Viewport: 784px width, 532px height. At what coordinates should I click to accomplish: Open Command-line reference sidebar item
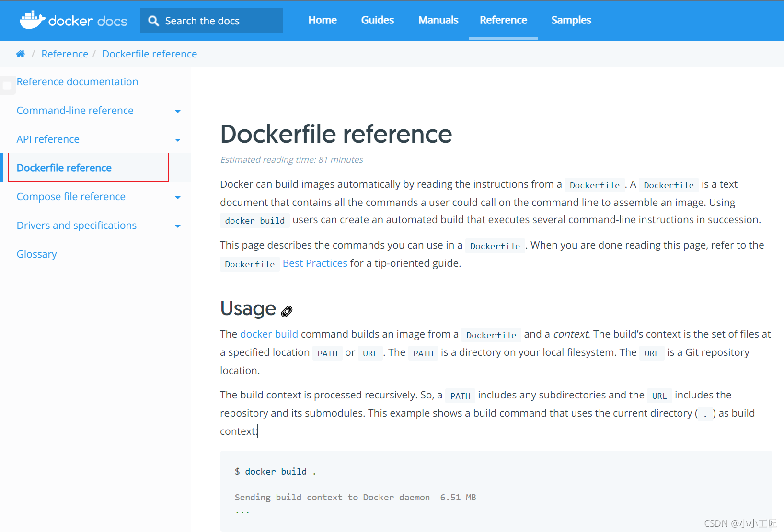(x=75, y=111)
